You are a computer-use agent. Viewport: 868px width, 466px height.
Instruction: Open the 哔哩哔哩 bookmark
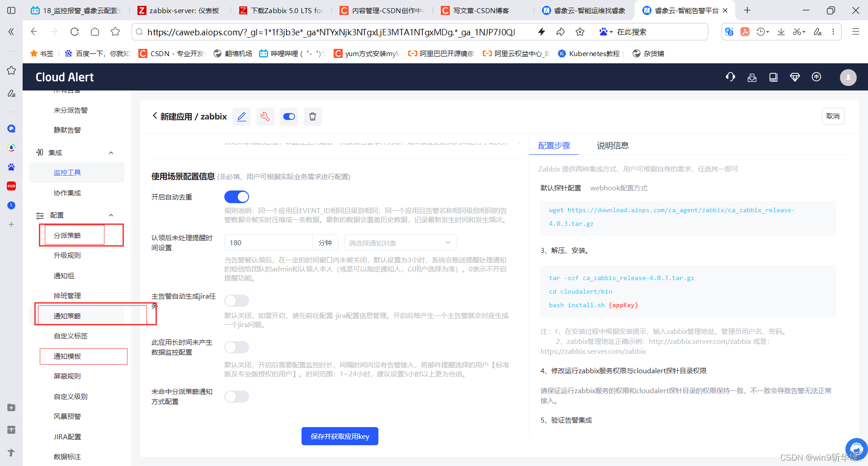pos(292,53)
